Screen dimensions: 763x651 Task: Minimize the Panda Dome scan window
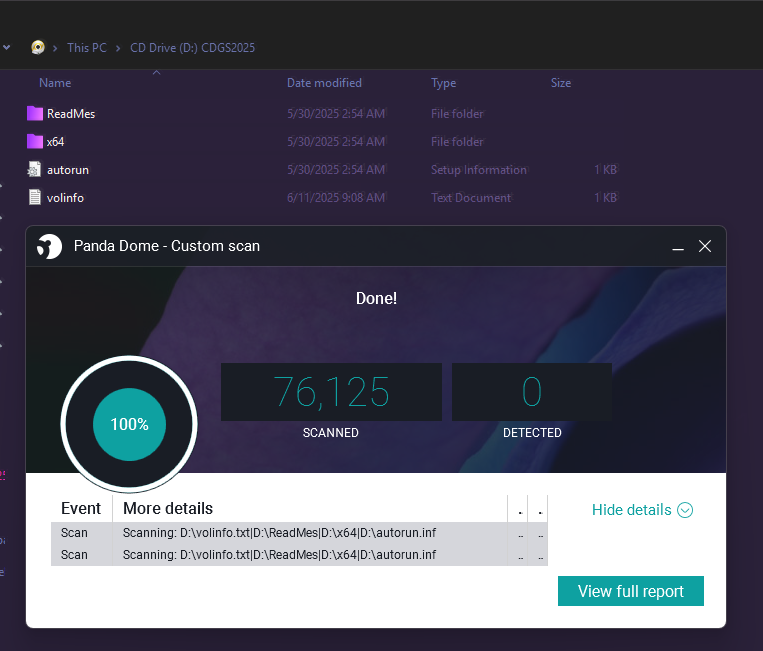(x=678, y=247)
